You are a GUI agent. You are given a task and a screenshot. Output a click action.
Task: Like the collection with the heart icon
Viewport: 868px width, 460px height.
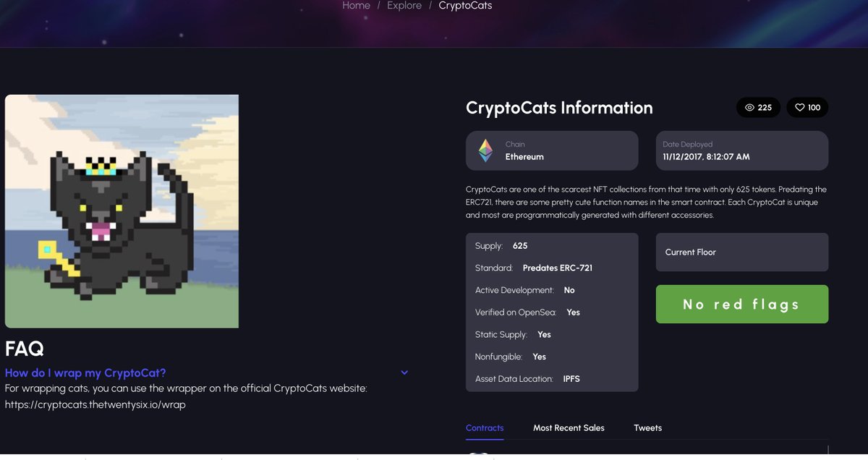click(x=799, y=108)
